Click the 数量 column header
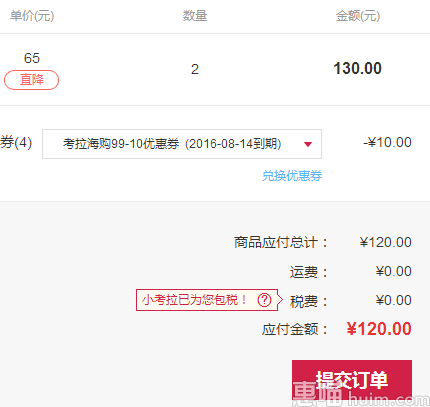The height and width of the screenshot is (407, 430). tap(195, 16)
